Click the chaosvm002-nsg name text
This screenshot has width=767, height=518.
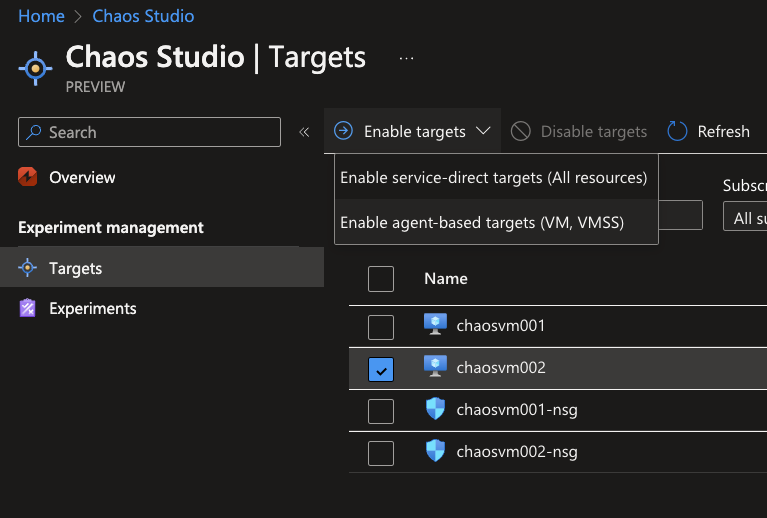517,451
